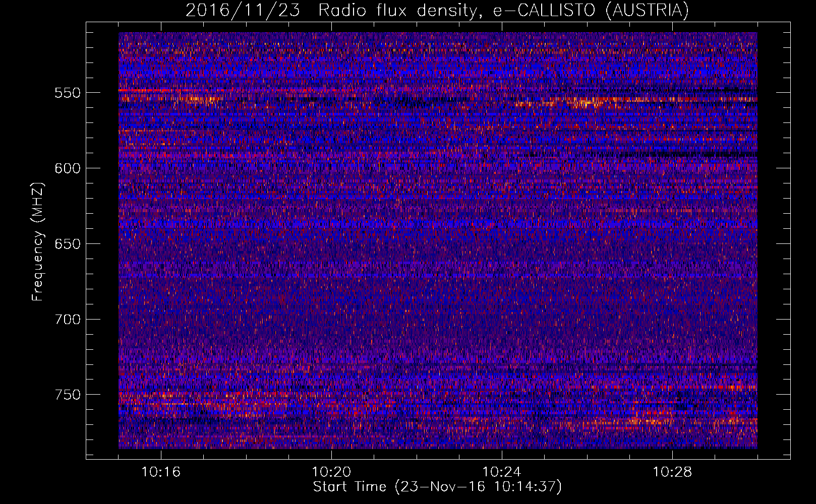Select the 650 frequency tick label

(x=68, y=244)
